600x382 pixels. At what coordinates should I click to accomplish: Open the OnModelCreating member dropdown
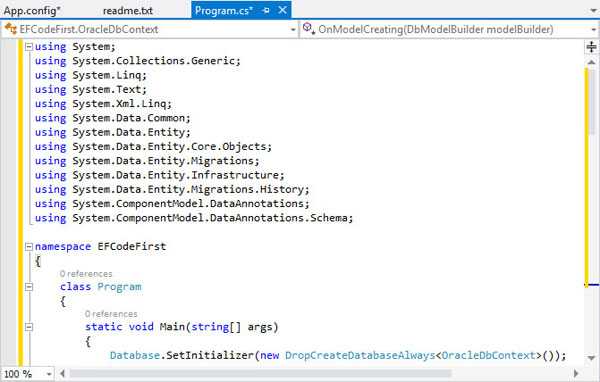click(593, 29)
